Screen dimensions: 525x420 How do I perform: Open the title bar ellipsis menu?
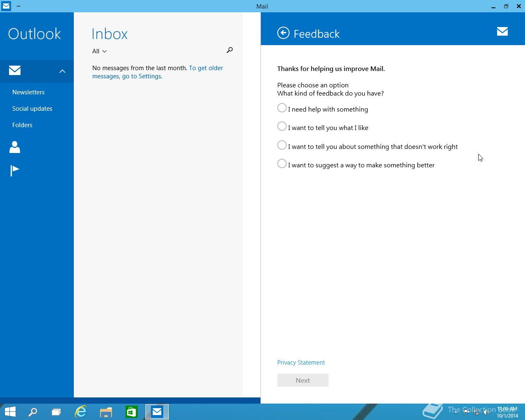pyautogui.click(x=18, y=6)
